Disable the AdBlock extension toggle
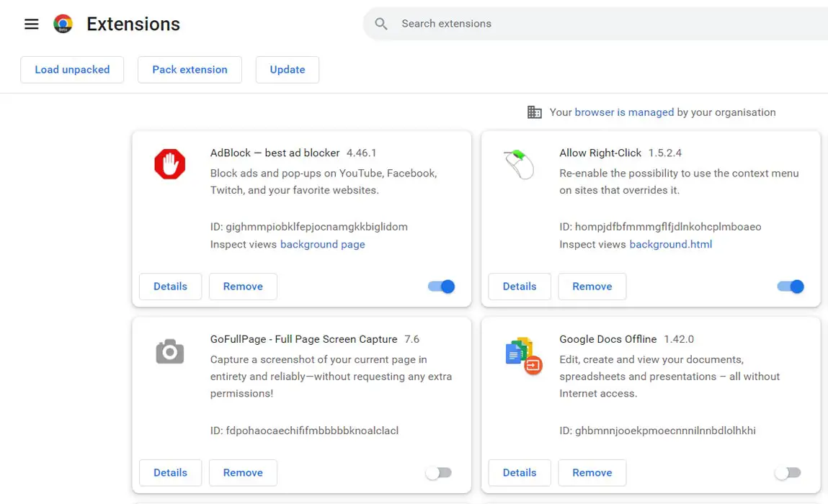 [442, 287]
